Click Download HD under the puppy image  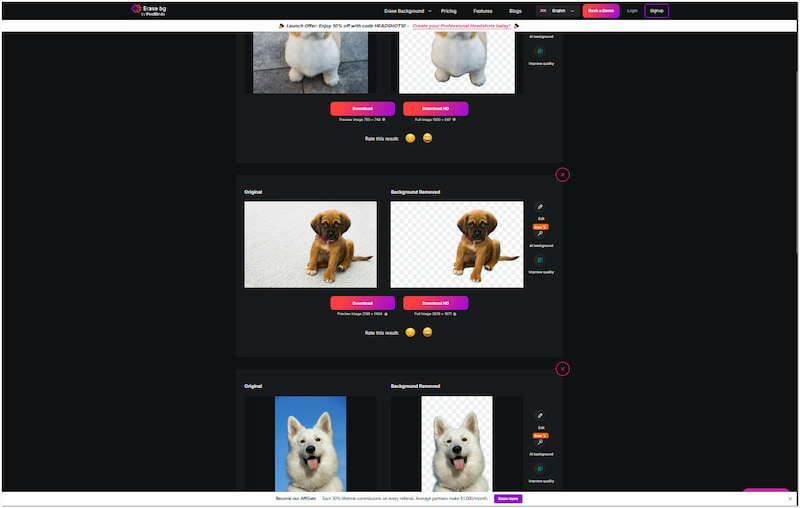point(435,302)
